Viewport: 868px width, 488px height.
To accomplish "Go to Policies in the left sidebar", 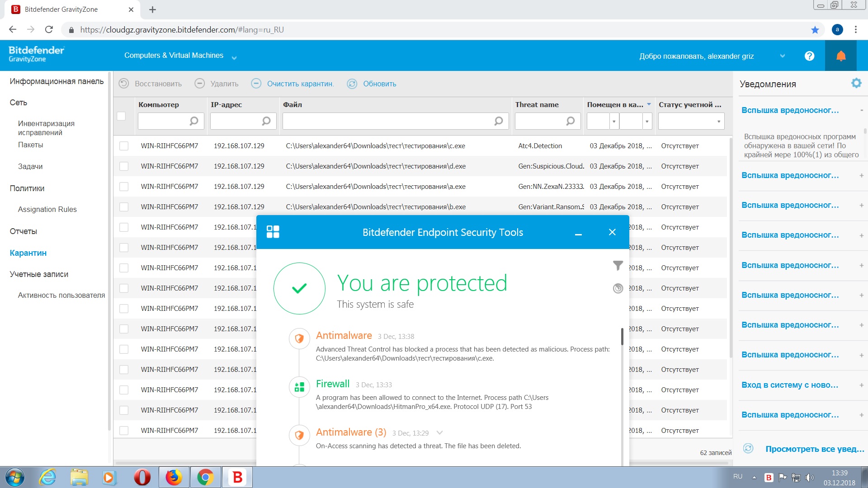I will (x=27, y=188).
